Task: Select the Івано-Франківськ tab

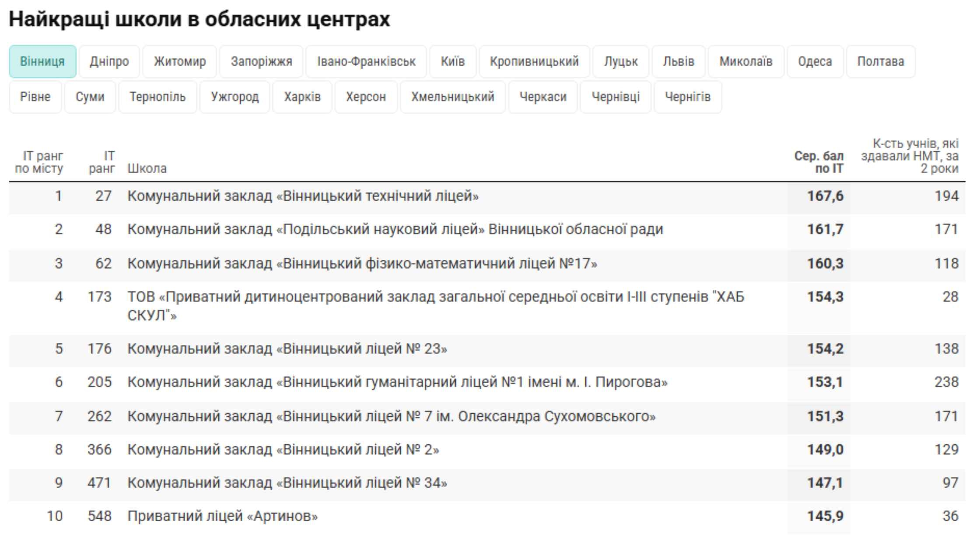Action: (x=366, y=62)
